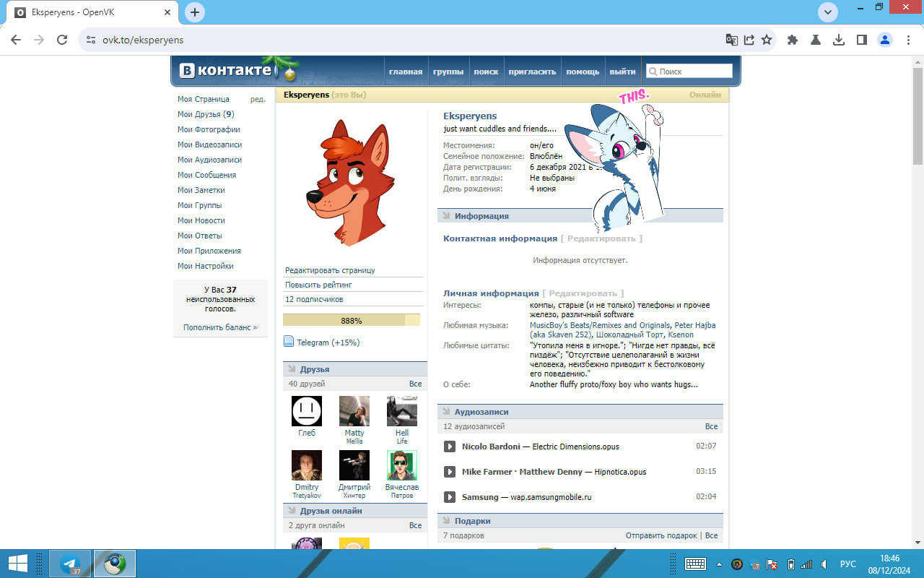Bookmark this page with the star icon
This screenshot has width=924, height=578.
pos(767,40)
